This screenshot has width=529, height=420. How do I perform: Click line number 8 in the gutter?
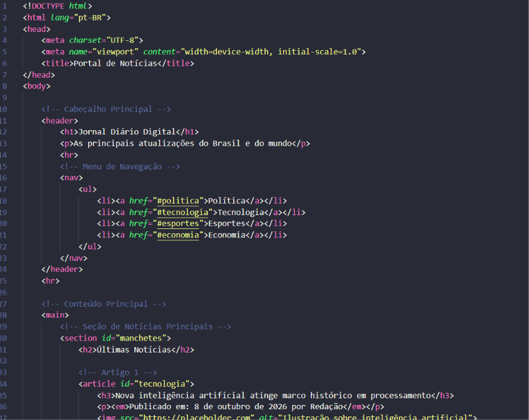[x=4, y=86]
